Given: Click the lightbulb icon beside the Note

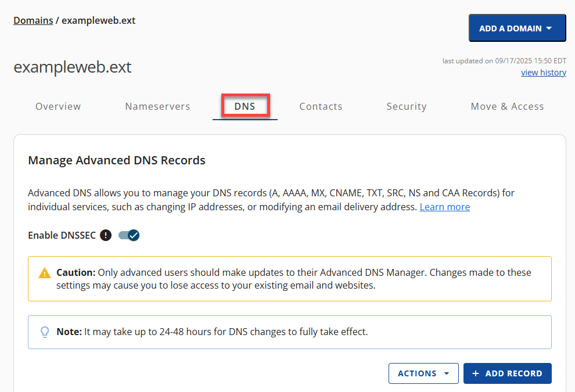Looking at the screenshot, I should coord(45,332).
